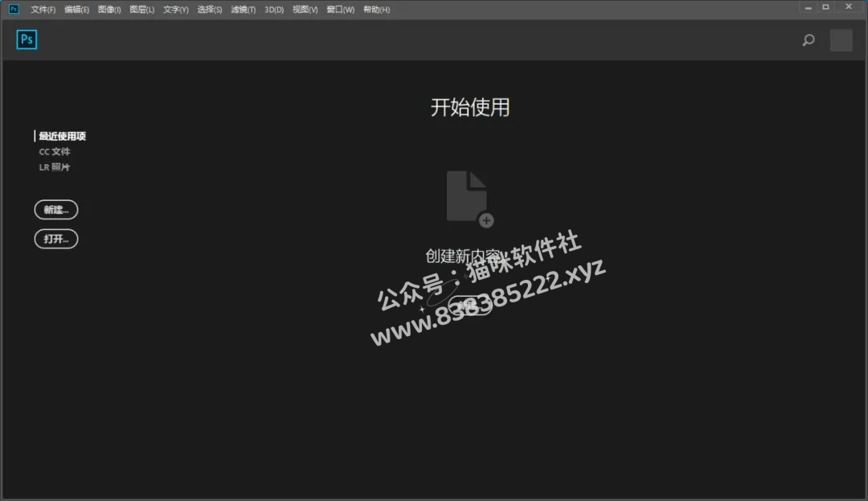The image size is (868, 501).
Task: Maximize the Photoshop window
Action: [x=825, y=7]
